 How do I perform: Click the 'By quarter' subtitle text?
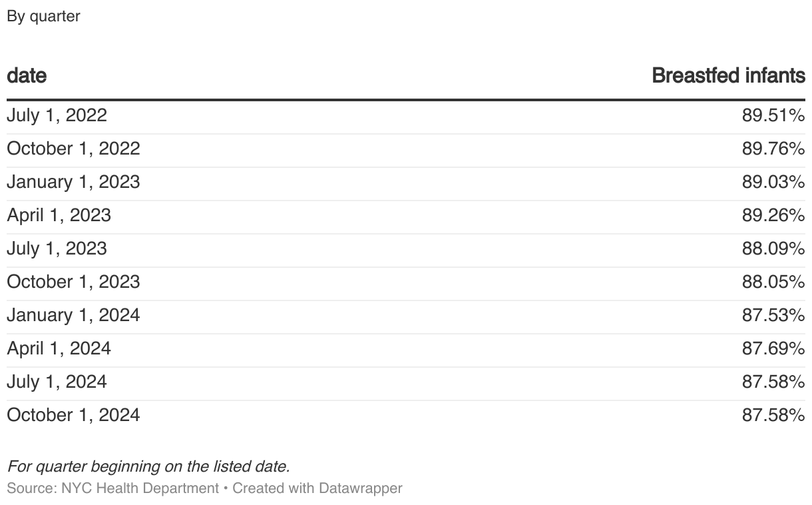[x=43, y=17]
